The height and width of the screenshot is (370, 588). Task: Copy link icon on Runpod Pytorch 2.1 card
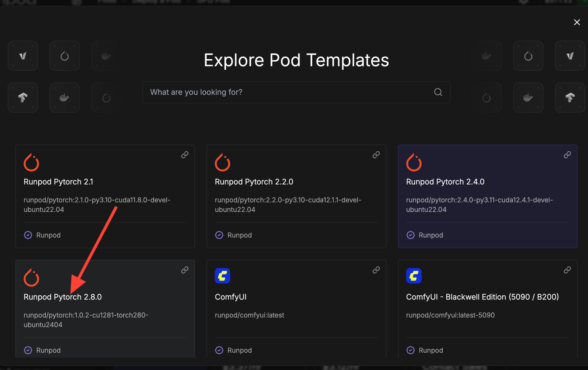coord(185,155)
